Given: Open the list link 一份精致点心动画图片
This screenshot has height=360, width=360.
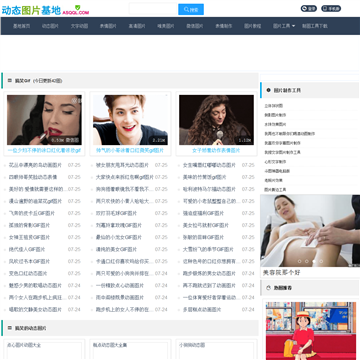Looking at the screenshot, I should tap(120, 285).
